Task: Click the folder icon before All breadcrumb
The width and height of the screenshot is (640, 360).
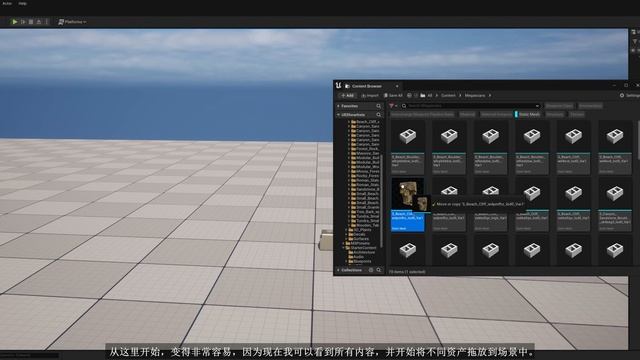Action: [422, 96]
